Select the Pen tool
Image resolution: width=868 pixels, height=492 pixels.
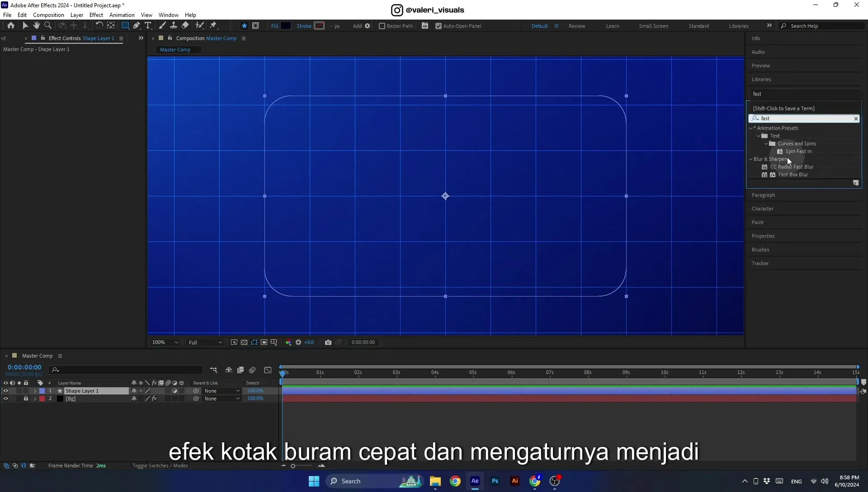pos(137,26)
